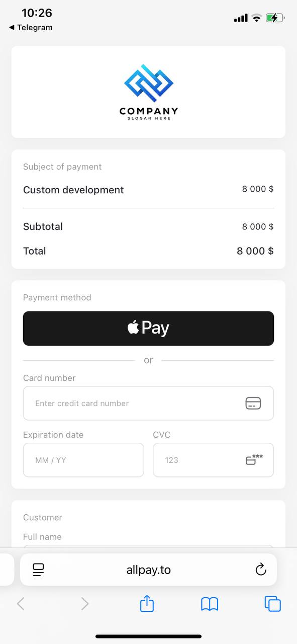Click the credit card icon in card number field
The image size is (297, 644).
(x=253, y=403)
